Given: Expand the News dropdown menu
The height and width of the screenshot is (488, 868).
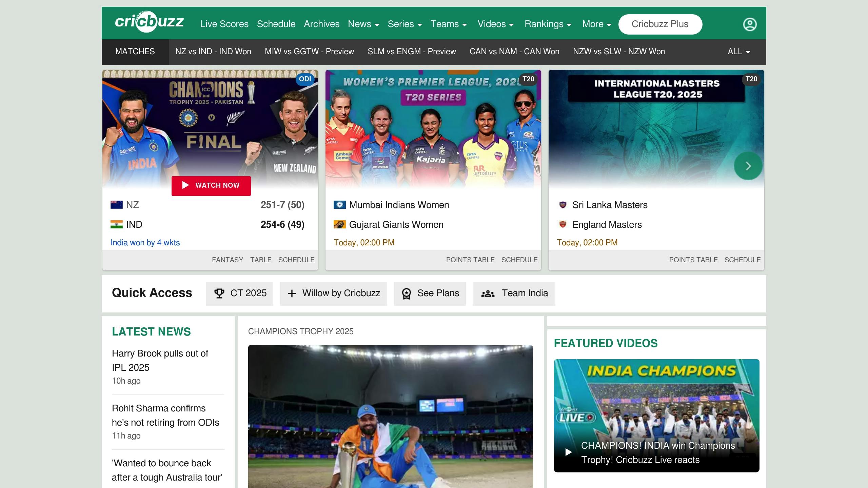Looking at the screenshot, I should pyautogui.click(x=363, y=24).
